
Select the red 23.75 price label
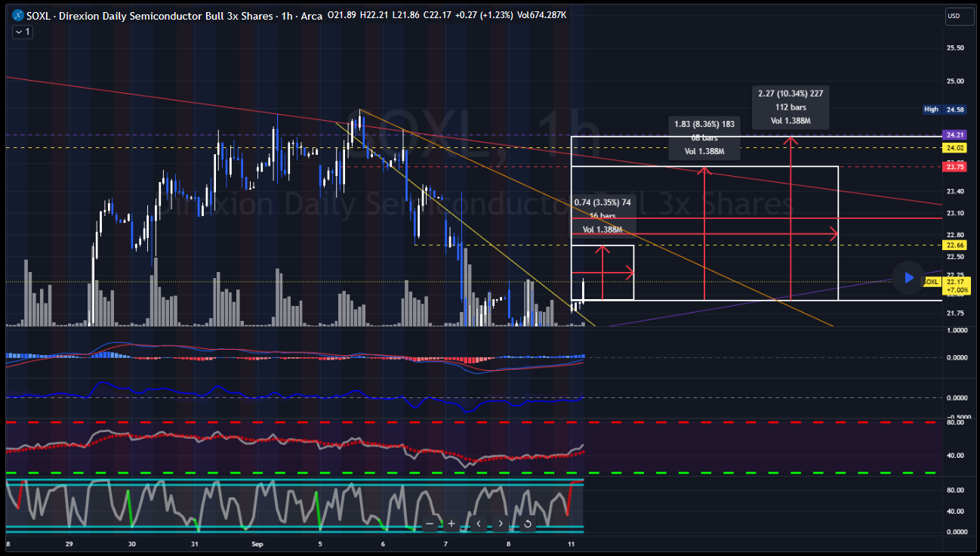coord(954,167)
